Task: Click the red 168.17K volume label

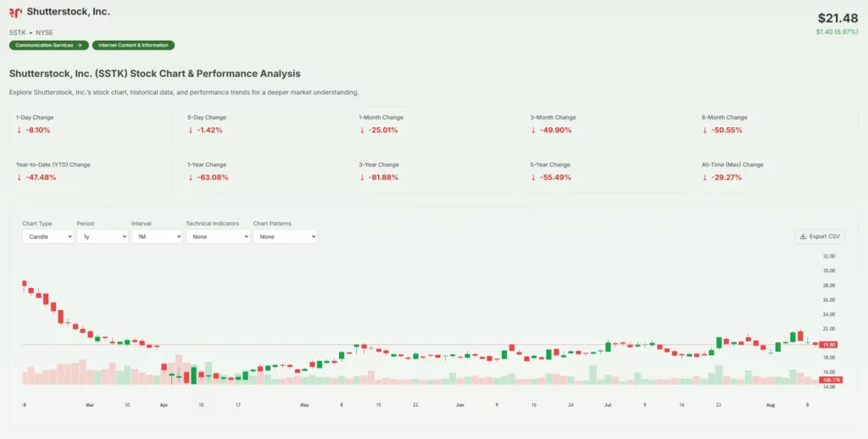Action: point(831,381)
